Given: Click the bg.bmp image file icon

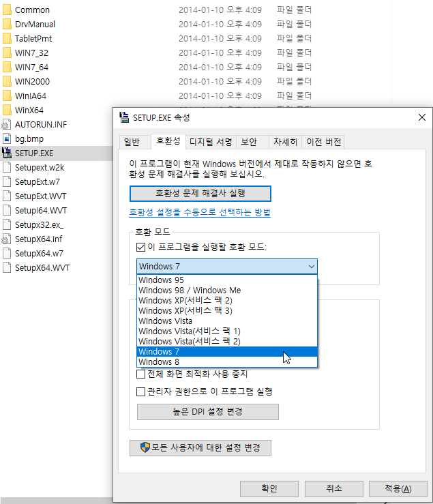Looking at the screenshot, I should 7,138.
